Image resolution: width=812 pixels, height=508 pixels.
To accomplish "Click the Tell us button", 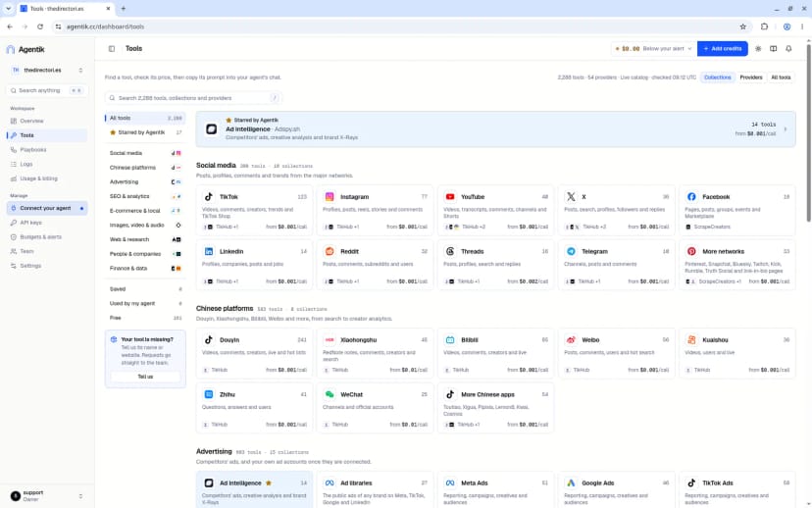I will pyautogui.click(x=145, y=377).
